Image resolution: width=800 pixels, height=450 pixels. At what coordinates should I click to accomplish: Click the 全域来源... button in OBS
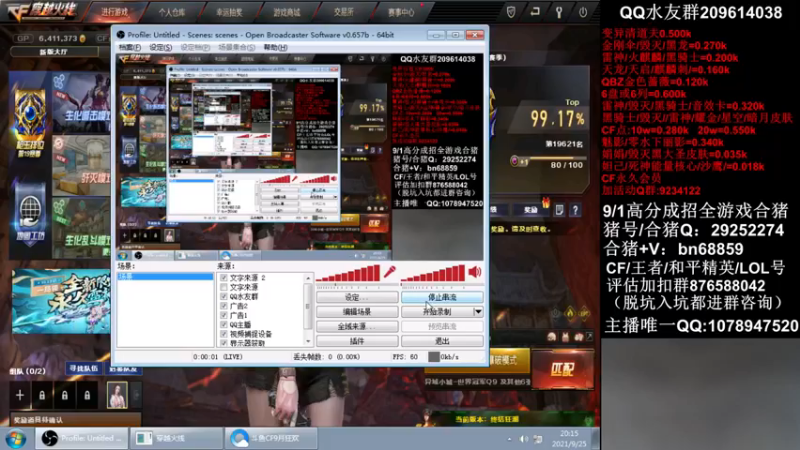(357, 326)
